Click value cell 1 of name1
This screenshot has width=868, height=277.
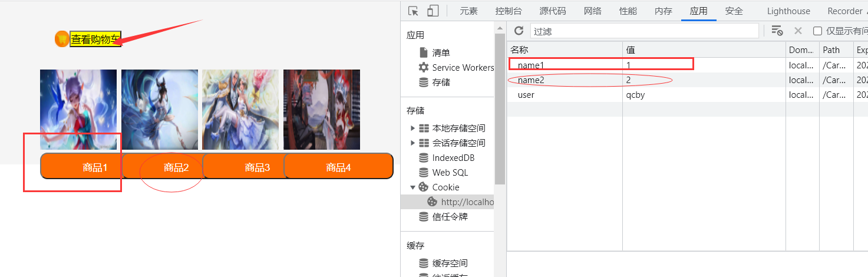tap(704, 65)
